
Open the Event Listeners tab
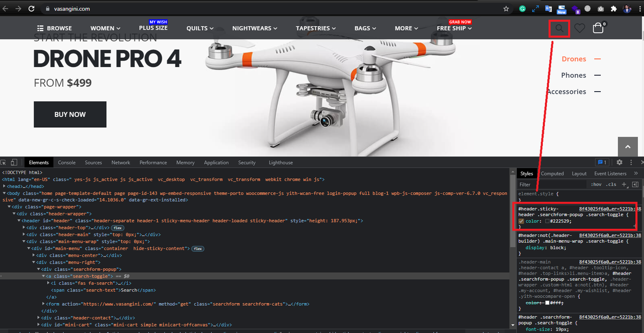(x=610, y=173)
